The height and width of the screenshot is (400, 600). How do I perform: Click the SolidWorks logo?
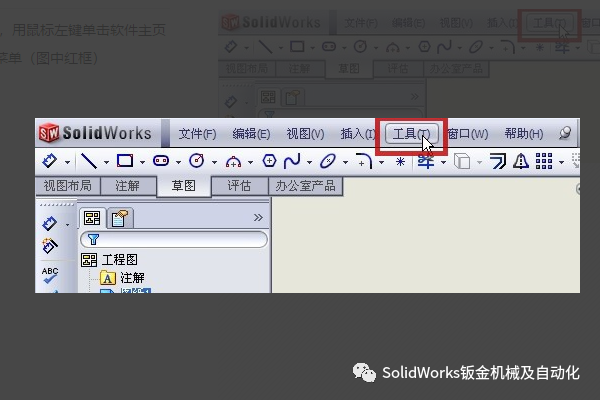pos(95,133)
